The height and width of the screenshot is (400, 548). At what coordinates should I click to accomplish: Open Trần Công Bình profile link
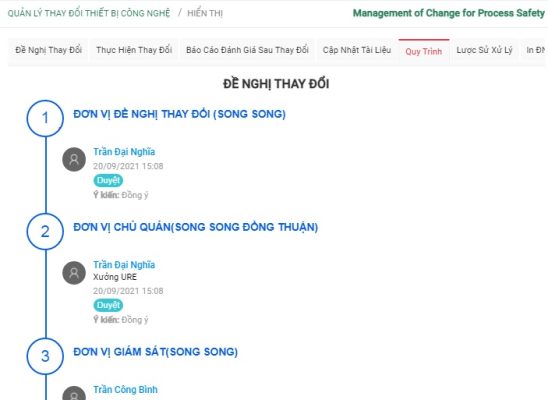tap(125, 390)
